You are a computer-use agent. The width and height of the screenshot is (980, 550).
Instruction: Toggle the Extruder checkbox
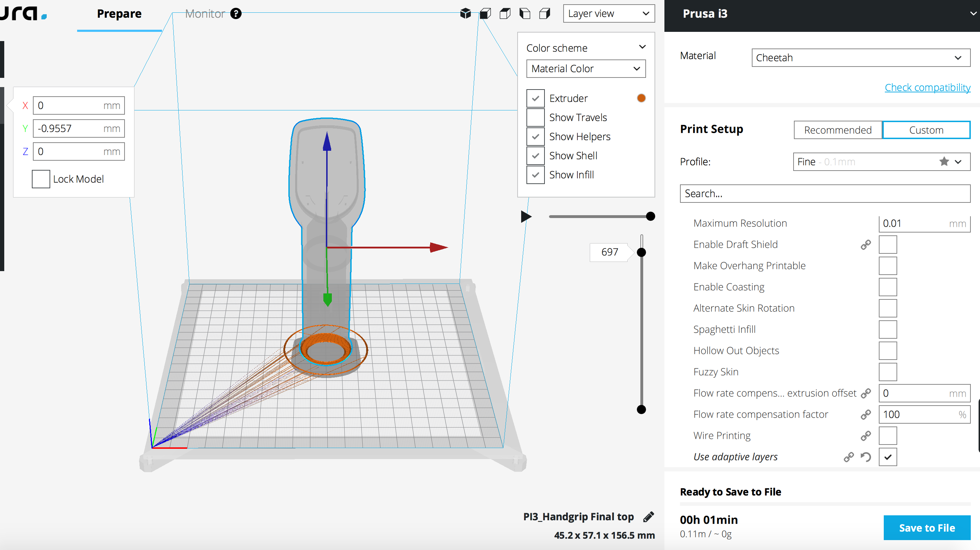pos(535,99)
